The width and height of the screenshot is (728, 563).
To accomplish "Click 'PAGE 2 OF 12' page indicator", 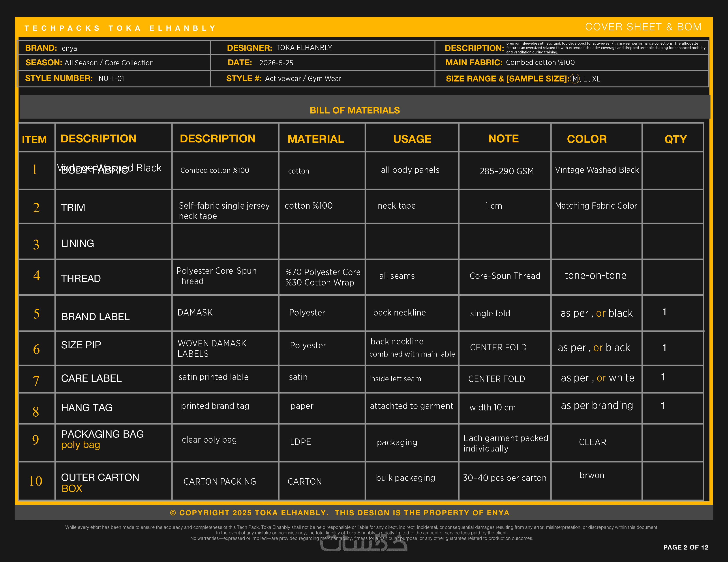I will (x=685, y=547).
